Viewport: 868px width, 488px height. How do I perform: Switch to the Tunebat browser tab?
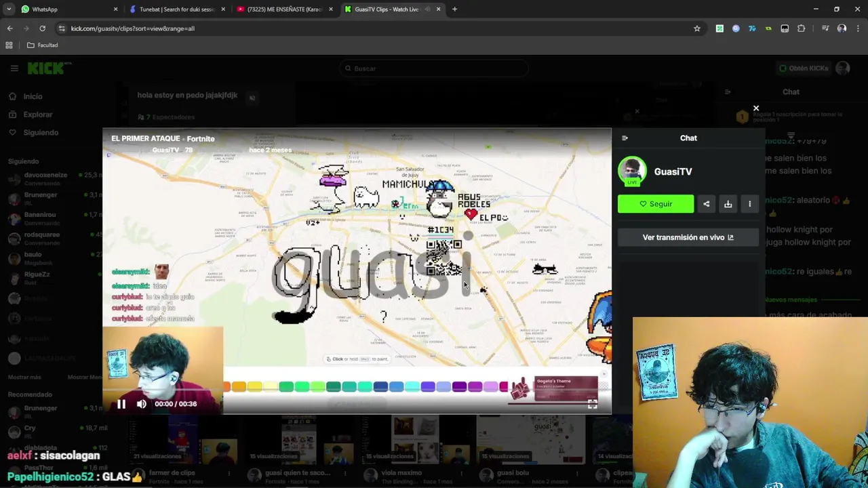click(x=176, y=9)
